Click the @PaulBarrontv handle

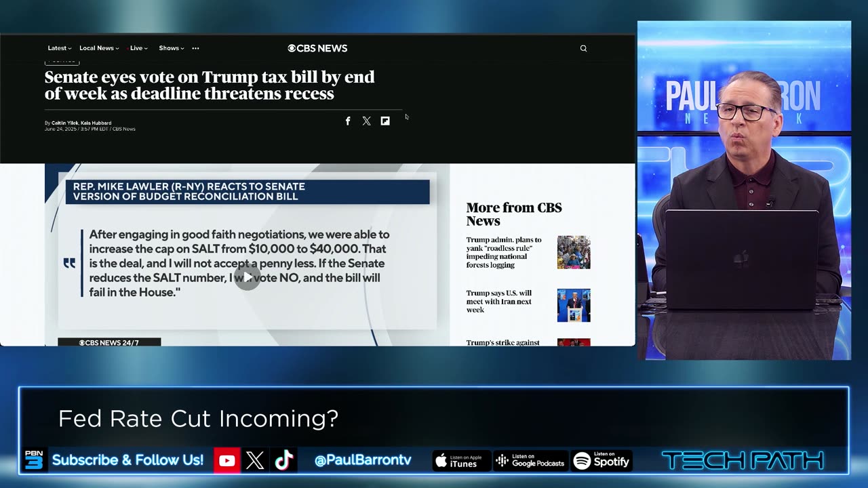pos(363,460)
